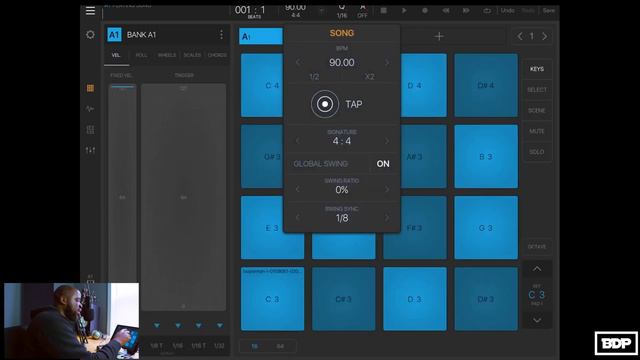The image size is (640, 360).
Task: Open the waveform sample editor icon
Action: pos(90,109)
